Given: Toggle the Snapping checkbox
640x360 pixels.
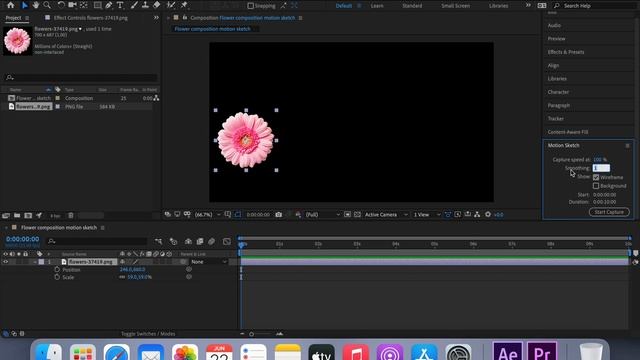Looking at the screenshot, I should tap(251, 6).
